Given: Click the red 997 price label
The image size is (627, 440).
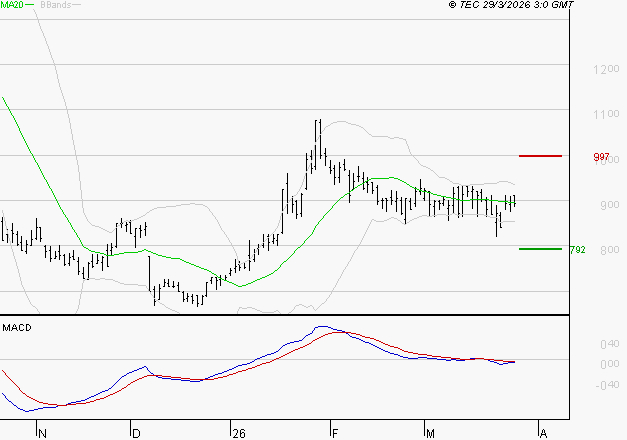Looking at the screenshot, I should pos(601,157).
